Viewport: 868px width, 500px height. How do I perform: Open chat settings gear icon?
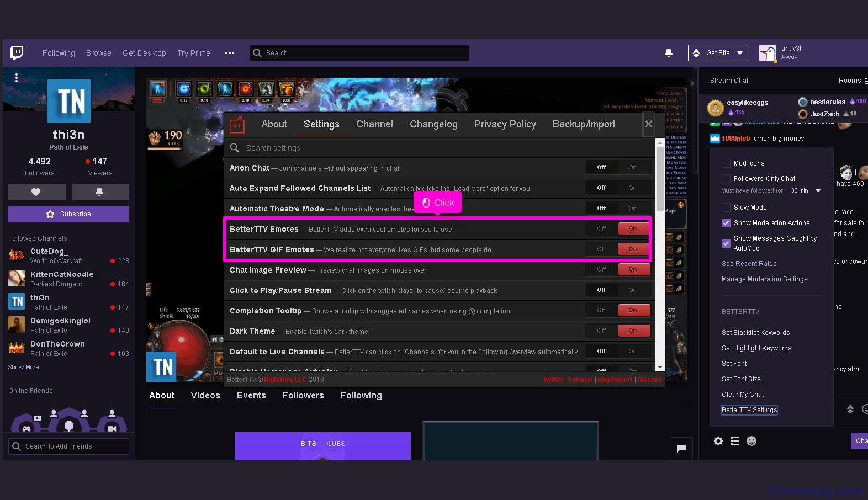[718, 441]
